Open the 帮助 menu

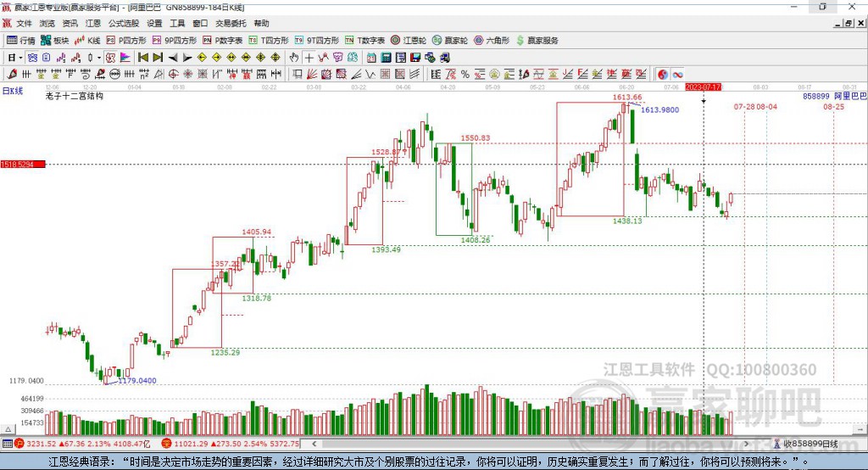click(261, 23)
